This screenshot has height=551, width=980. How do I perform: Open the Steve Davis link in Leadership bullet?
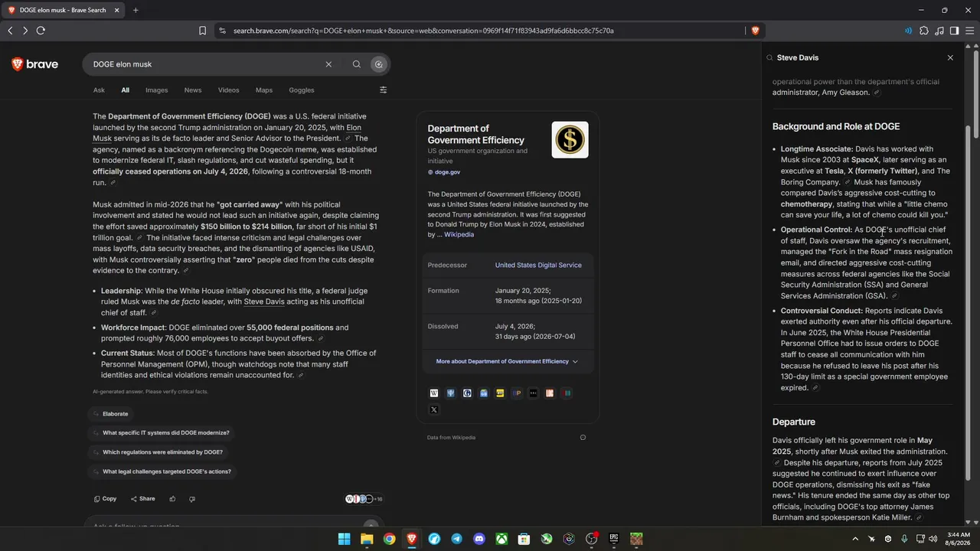pos(264,302)
